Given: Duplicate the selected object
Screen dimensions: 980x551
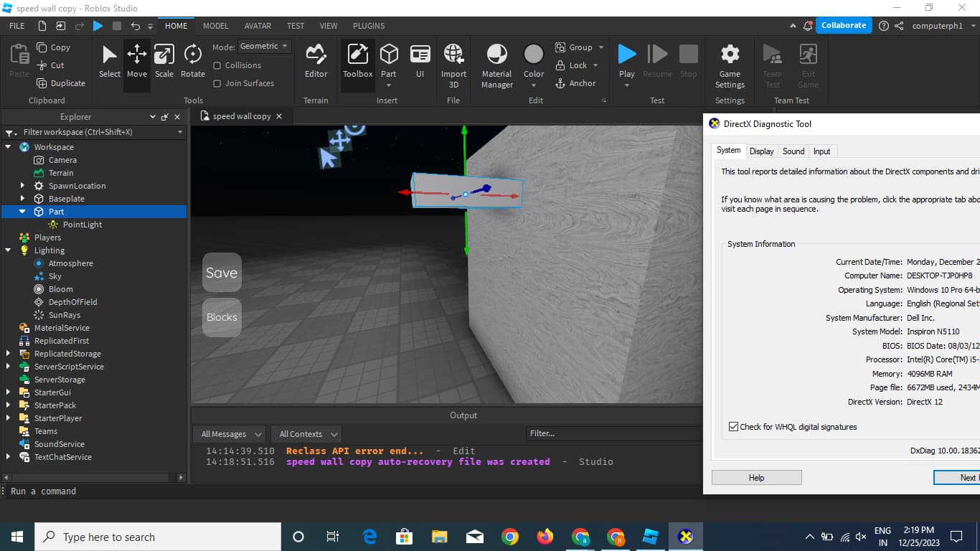Looking at the screenshot, I should [x=61, y=83].
